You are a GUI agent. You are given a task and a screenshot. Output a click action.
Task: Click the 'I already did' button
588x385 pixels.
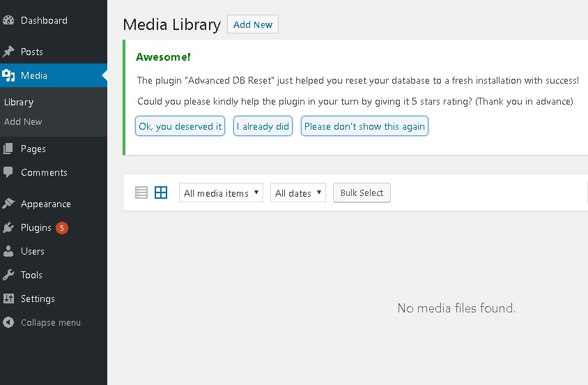[263, 126]
